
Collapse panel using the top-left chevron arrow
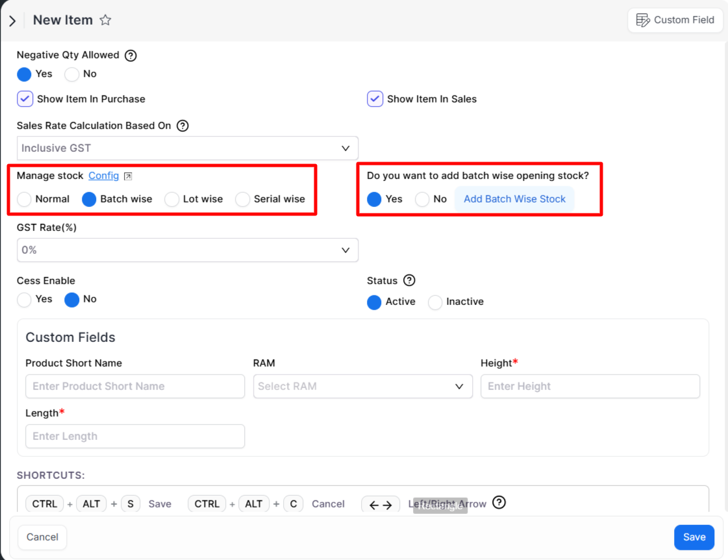[x=12, y=21]
